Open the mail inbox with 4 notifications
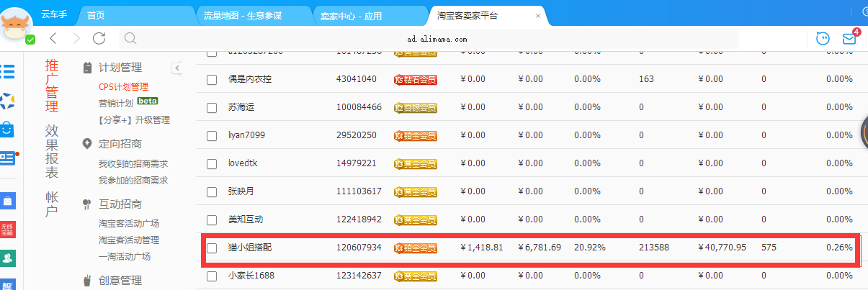The width and height of the screenshot is (868, 290). 849,38
